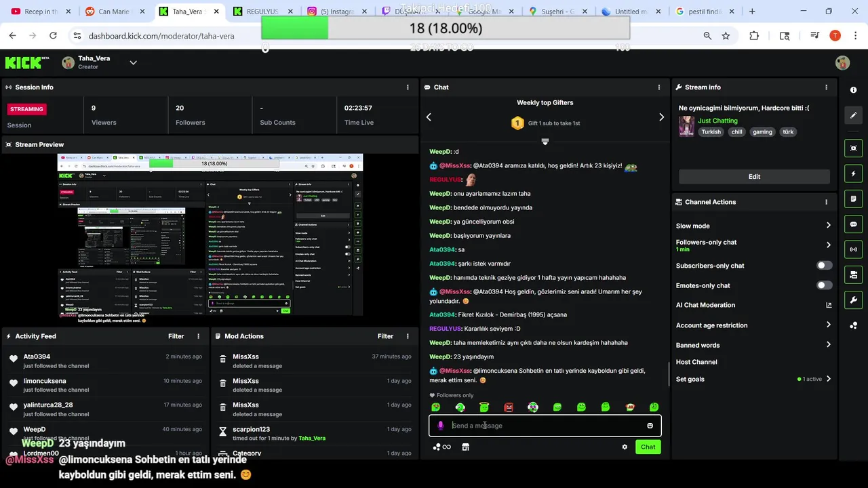Click the follower goal progress bar overlay
Viewport: 868px width, 488px height.
[x=446, y=28]
